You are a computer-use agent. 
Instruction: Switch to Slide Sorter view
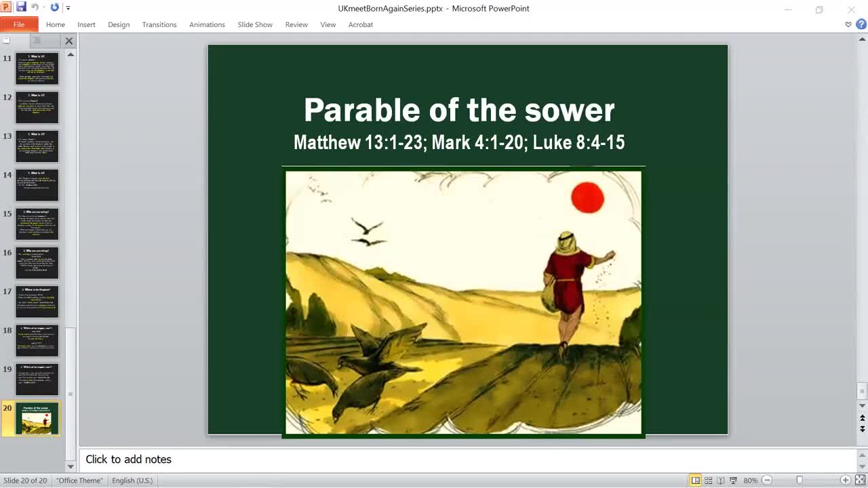click(708, 481)
